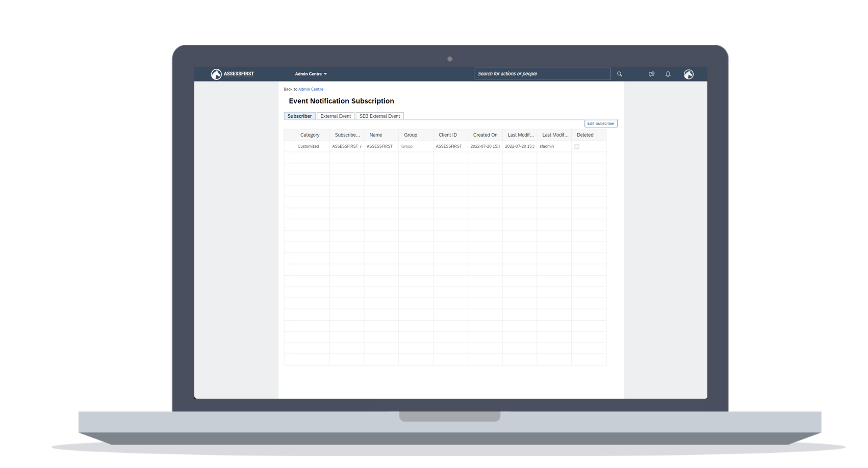Click the Created On column header
868x468 pixels.
click(x=484, y=135)
